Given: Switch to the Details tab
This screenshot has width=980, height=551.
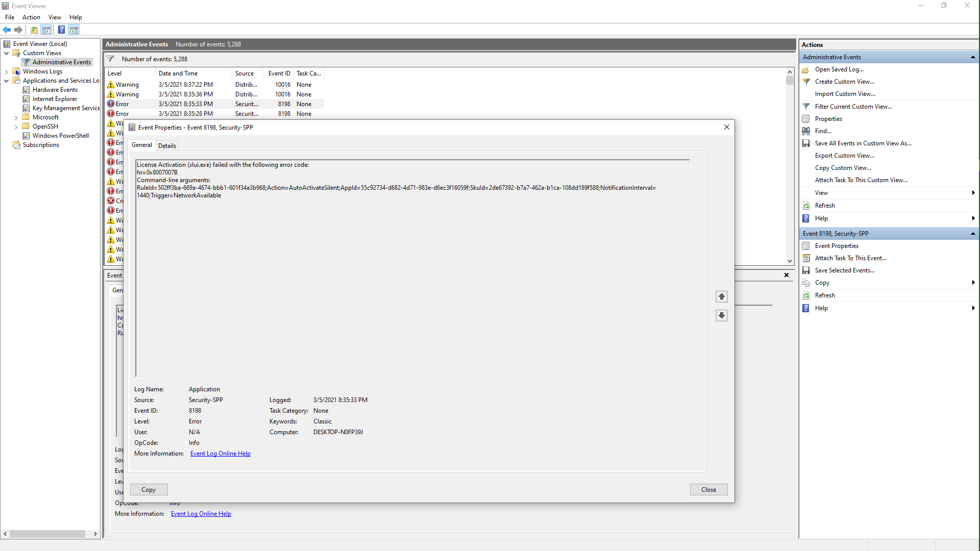Looking at the screenshot, I should [167, 146].
